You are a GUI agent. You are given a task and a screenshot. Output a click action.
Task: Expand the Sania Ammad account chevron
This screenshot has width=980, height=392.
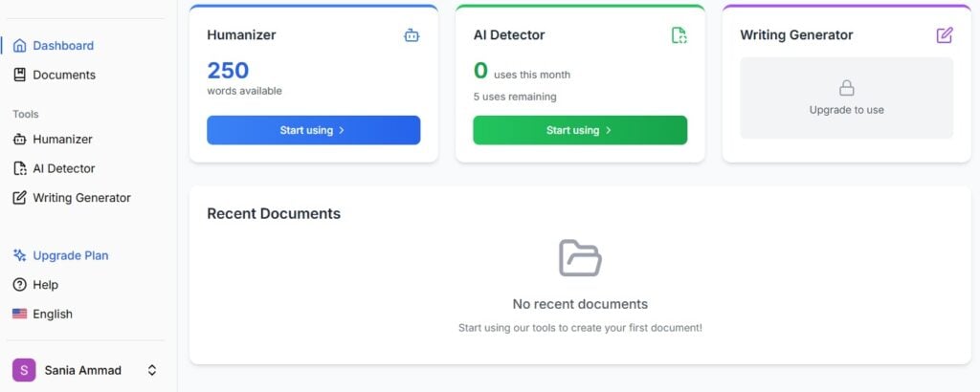click(x=152, y=370)
